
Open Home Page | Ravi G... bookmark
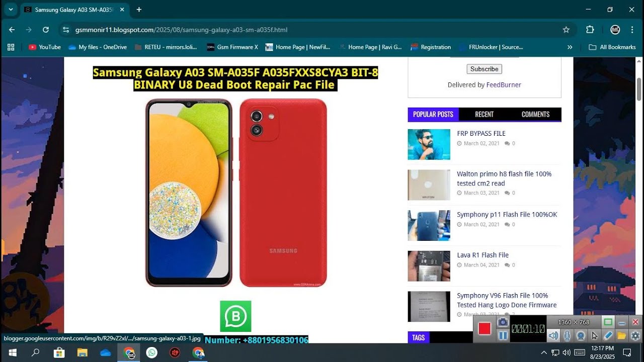point(370,47)
